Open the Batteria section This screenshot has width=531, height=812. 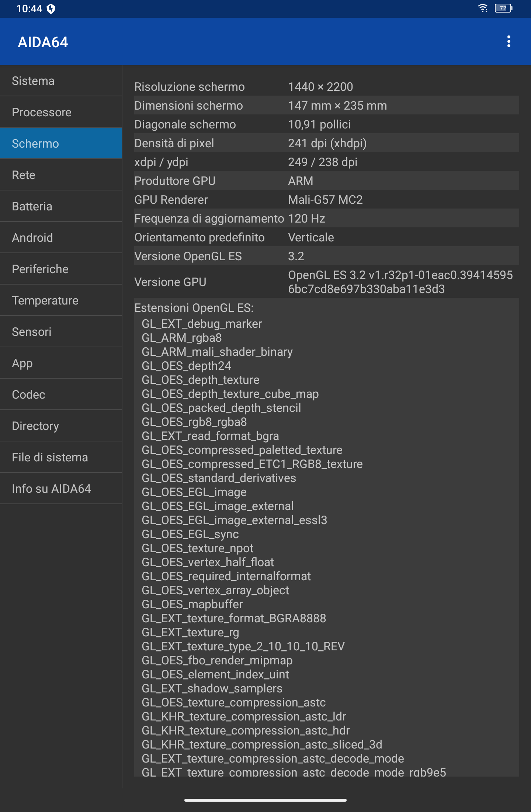61,206
